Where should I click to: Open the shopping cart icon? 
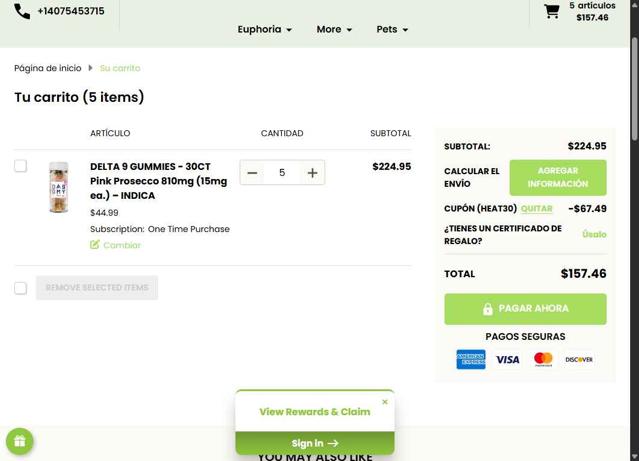point(552,11)
